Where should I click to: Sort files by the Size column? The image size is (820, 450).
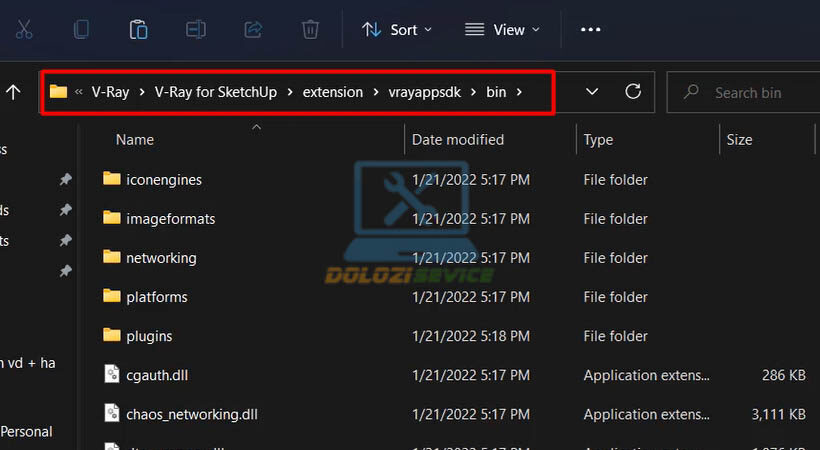point(739,140)
